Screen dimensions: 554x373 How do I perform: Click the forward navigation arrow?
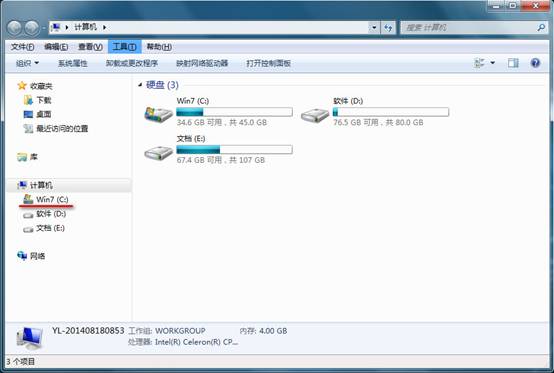click(32, 28)
